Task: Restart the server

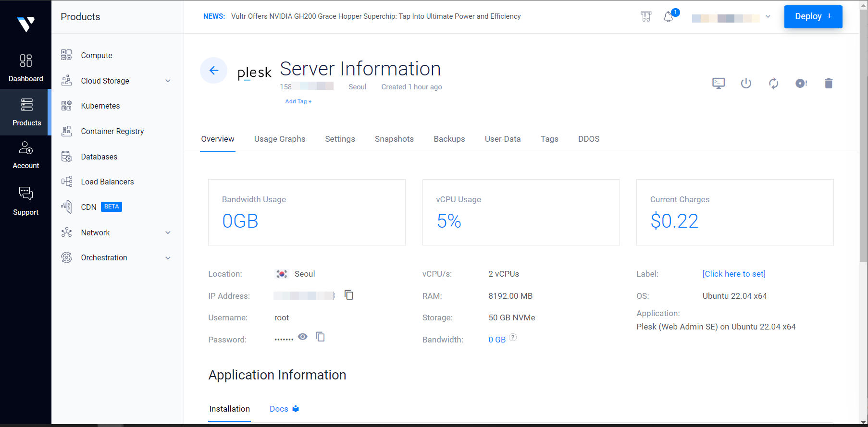Action: (773, 83)
